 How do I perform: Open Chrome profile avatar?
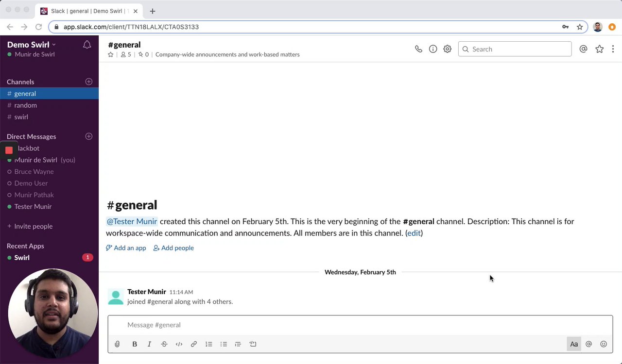tap(598, 27)
